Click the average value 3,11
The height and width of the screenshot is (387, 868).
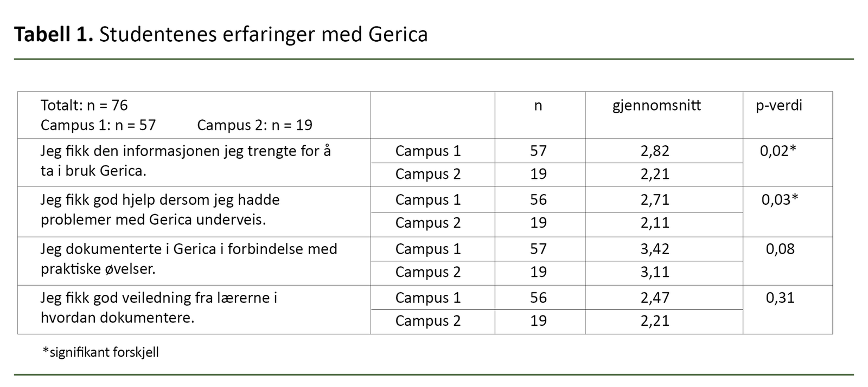pos(655,272)
